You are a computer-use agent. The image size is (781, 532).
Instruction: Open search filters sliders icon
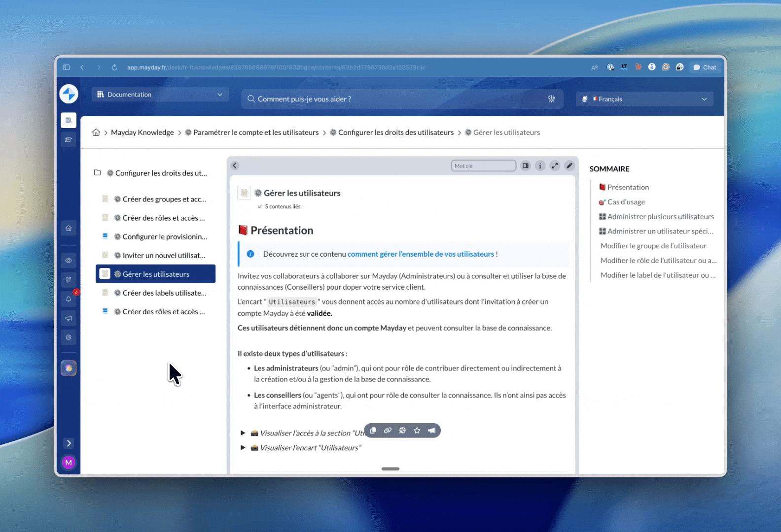[551, 99]
